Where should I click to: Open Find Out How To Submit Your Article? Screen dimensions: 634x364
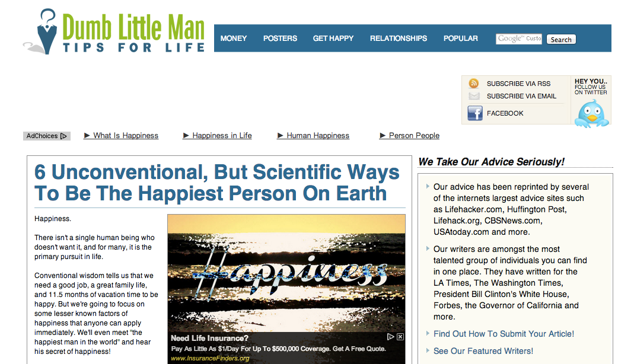coord(504,334)
